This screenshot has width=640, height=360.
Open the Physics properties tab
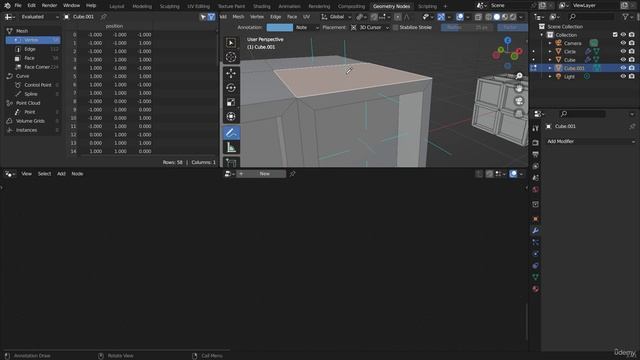click(536, 254)
